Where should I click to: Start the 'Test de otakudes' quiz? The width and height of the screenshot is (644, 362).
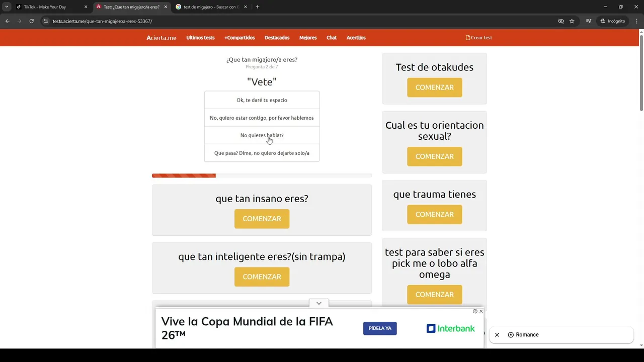tap(434, 87)
